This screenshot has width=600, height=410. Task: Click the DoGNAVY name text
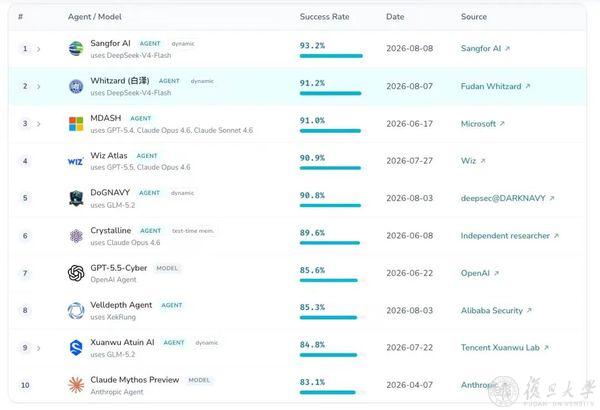click(x=110, y=193)
